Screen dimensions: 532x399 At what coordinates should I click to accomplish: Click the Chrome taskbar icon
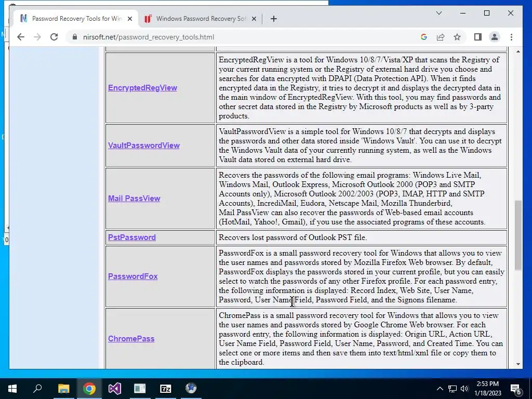coord(89,389)
